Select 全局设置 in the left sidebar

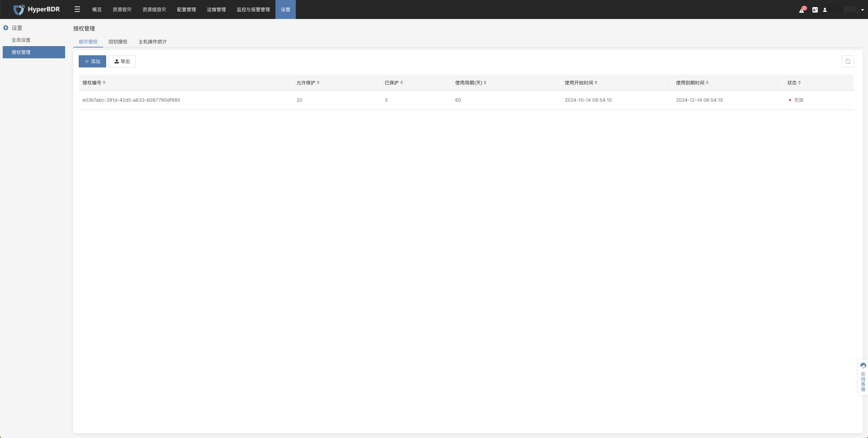[21, 40]
